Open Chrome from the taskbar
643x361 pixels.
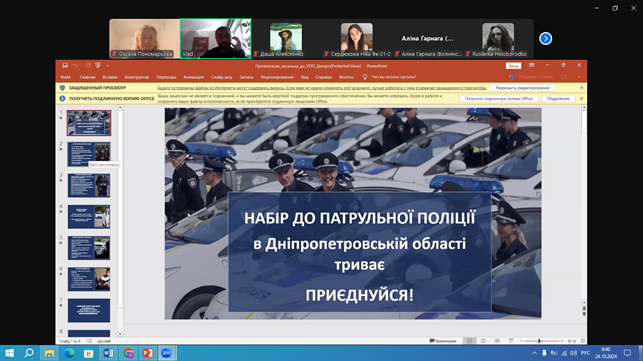128,353
